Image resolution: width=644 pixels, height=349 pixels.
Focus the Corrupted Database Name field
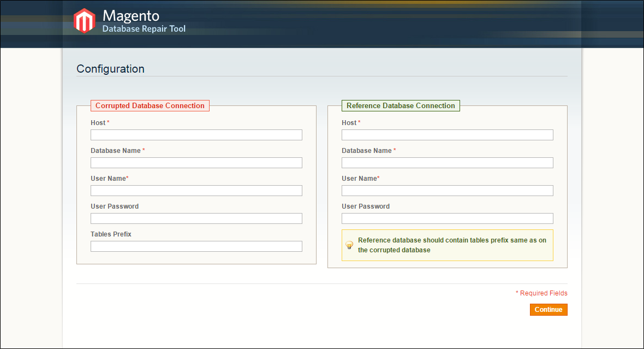196,163
